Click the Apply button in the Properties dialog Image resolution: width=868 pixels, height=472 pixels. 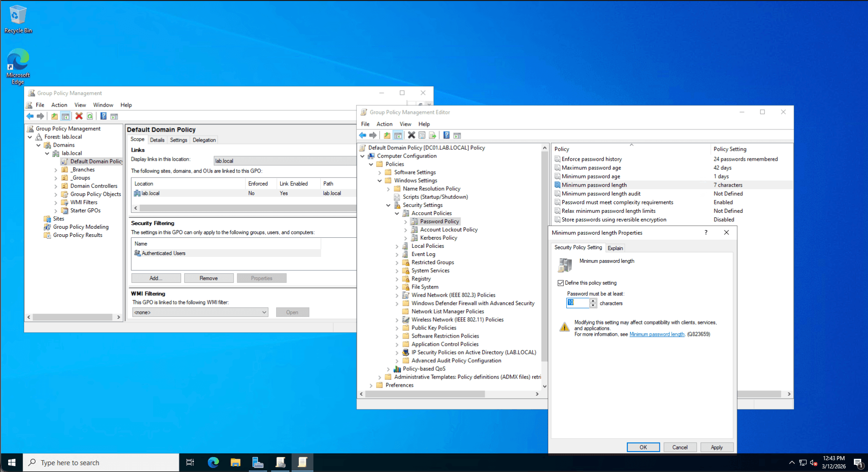[716, 447]
